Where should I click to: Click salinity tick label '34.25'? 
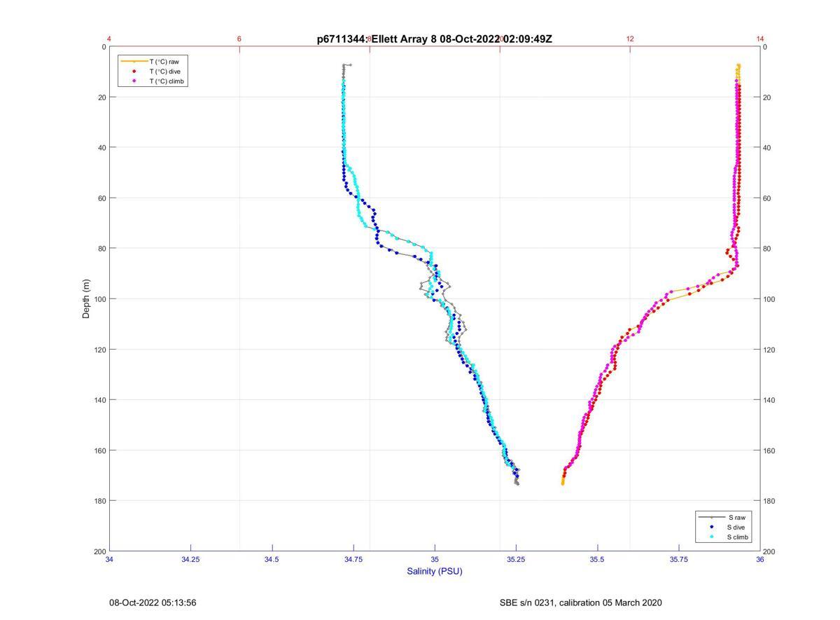190,560
